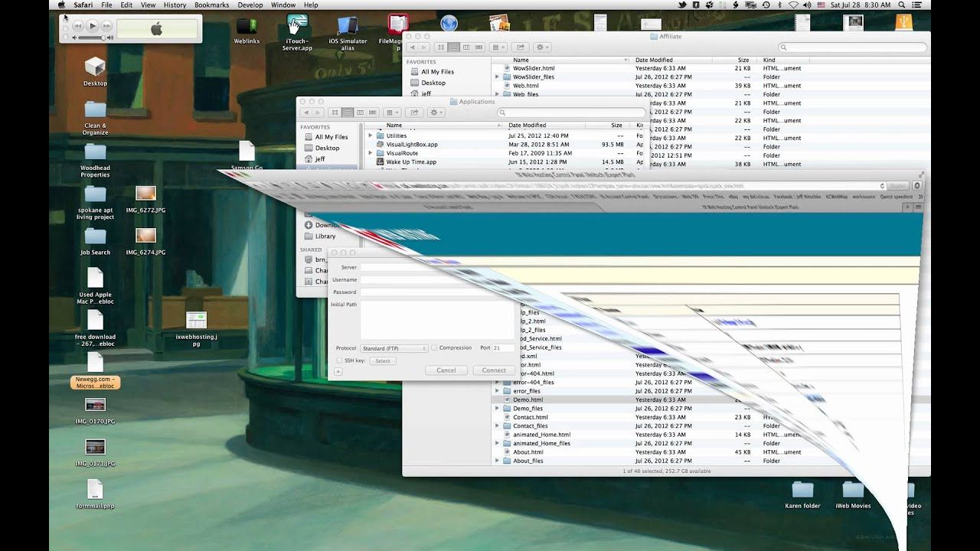Switch Applications window to icon view
Image resolution: width=980 pixels, height=551 pixels.
tap(335, 112)
